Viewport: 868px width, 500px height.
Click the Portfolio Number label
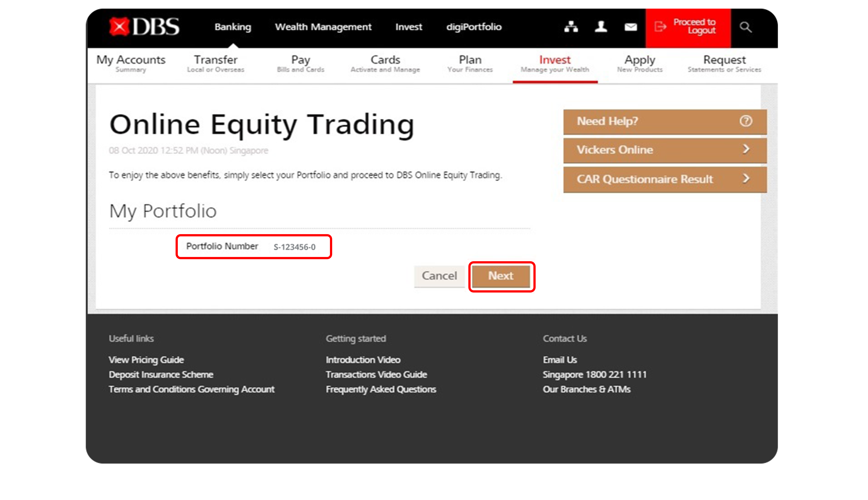point(222,246)
